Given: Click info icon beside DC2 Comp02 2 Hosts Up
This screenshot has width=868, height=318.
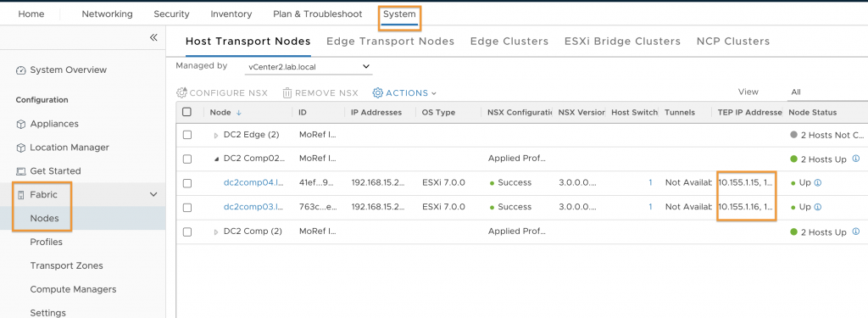Looking at the screenshot, I should [x=856, y=159].
